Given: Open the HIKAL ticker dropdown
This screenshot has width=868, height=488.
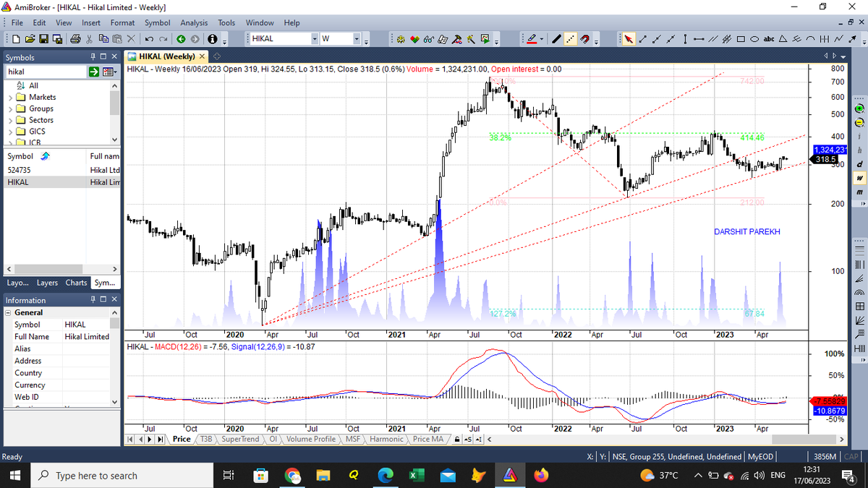Looking at the screenshot, I should 315,38.
